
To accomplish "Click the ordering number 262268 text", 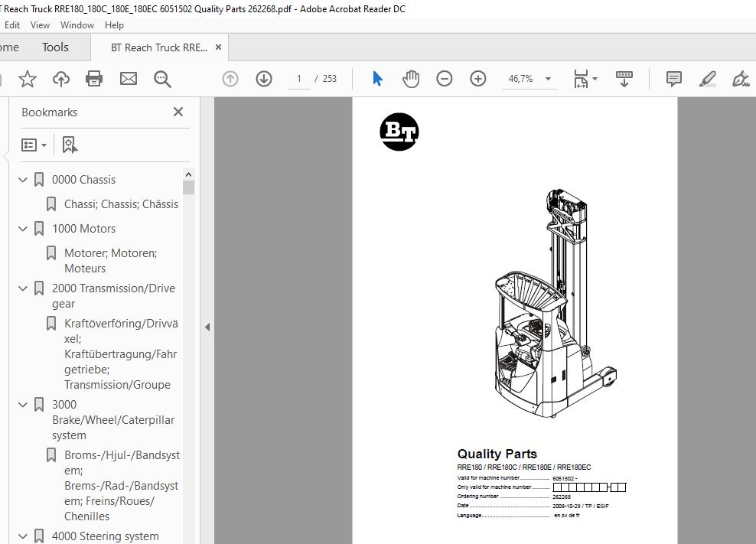I will (x=562, y=497).
